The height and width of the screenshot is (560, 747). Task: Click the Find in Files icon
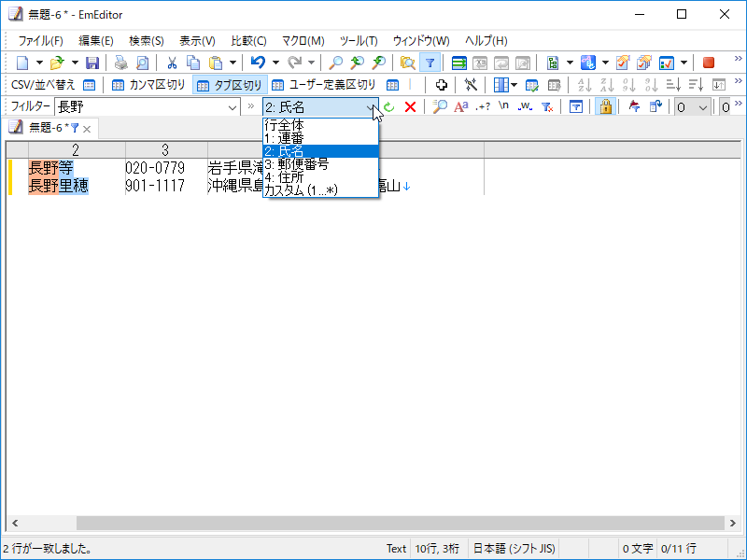[407, 63]
